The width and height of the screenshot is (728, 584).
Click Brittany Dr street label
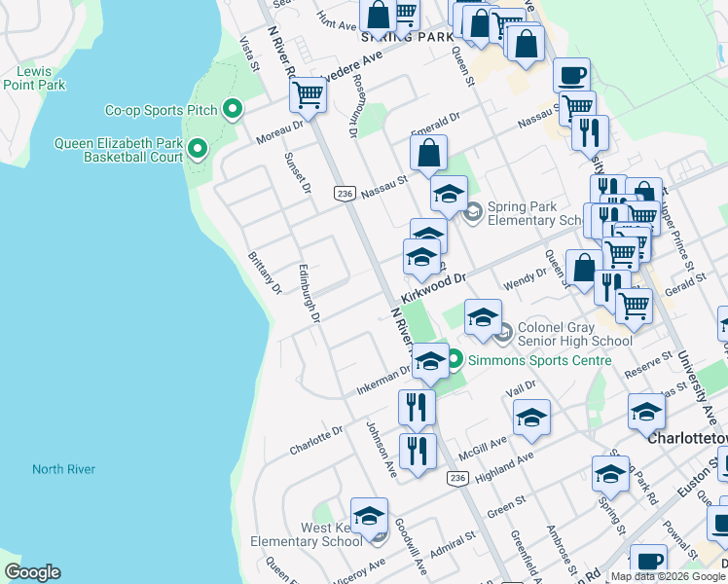tap(265, 273)
